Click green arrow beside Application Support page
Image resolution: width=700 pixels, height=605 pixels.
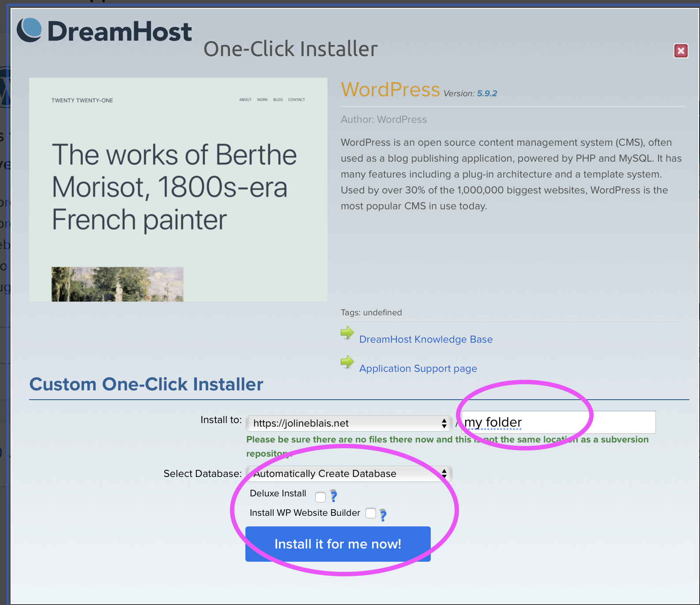pos(347,362)
